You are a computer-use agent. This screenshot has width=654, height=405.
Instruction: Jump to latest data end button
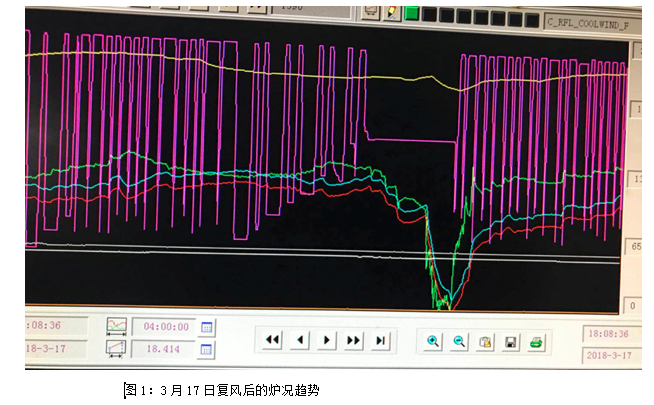[x=380, y=341]
